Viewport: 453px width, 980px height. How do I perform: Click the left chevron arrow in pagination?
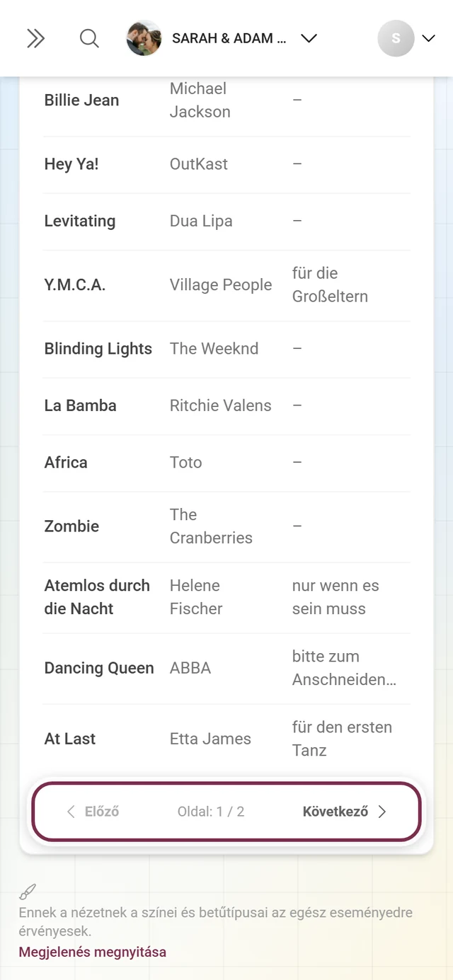(70, 812)
